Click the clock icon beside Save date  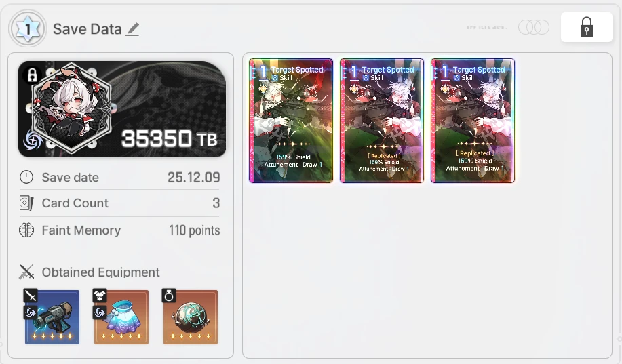(x=26, y=177)
